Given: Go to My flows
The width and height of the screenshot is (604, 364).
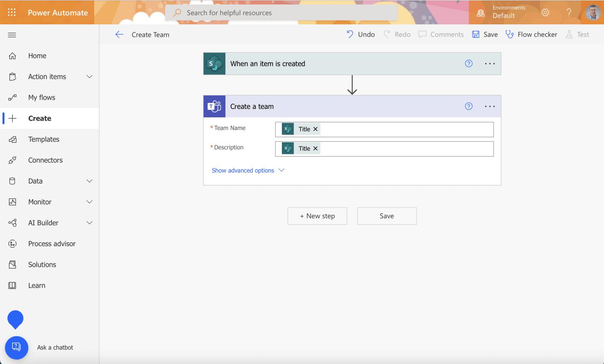Looking at the screenshot, I should tap(41, 97).
